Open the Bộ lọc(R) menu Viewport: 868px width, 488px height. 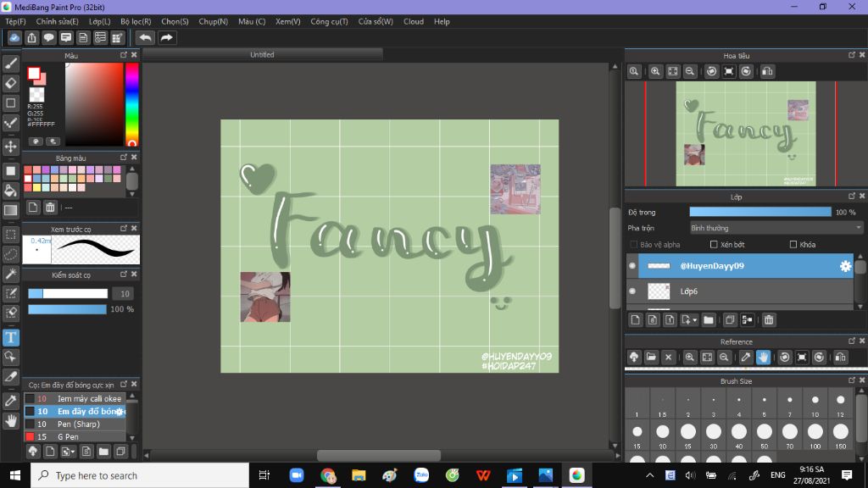click(136, 21)
